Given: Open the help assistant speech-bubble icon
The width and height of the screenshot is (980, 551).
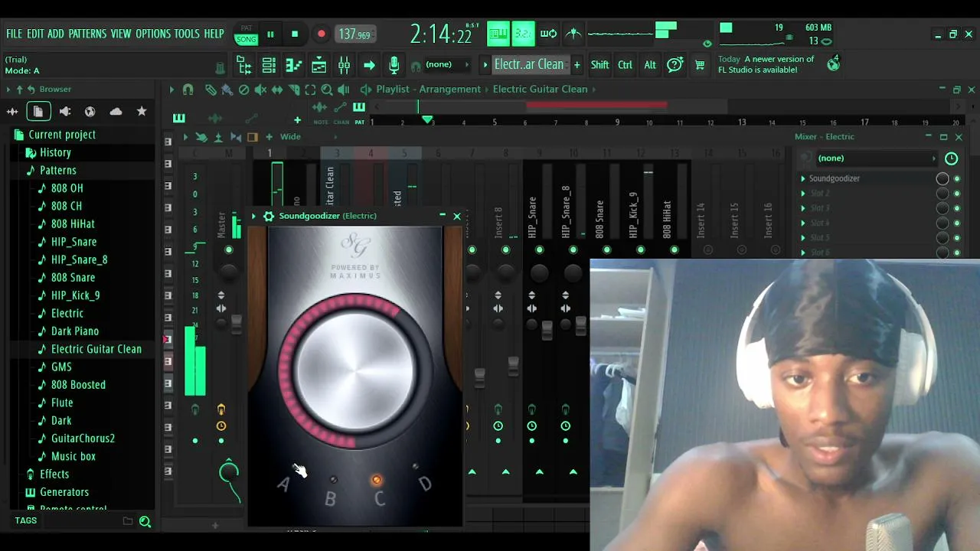Looking at the screenshot, I should coord(675,65).
